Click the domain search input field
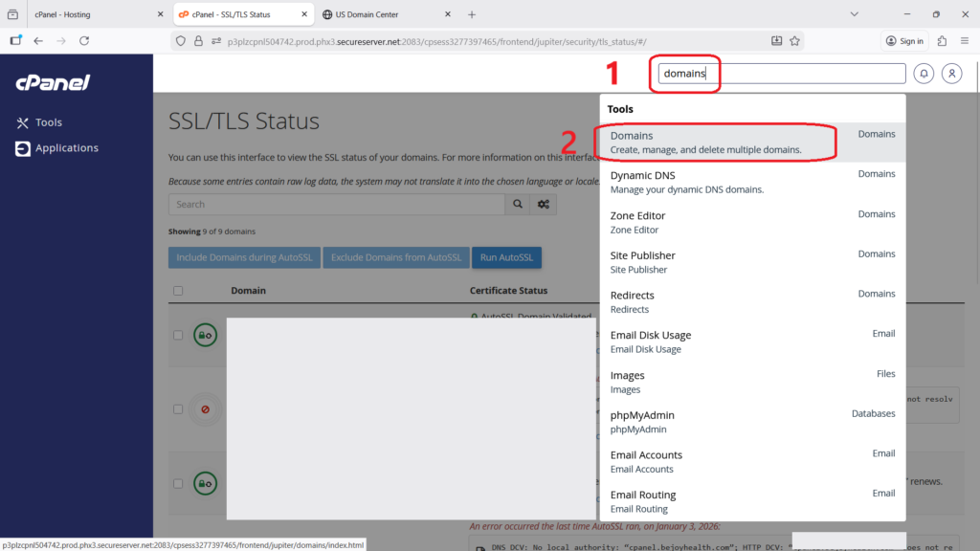The height and width of the screenshot is (551, 980). point(336,204)
